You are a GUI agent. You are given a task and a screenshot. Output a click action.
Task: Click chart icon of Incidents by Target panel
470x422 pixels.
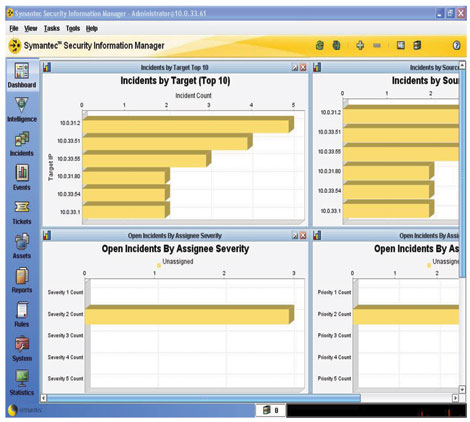[47, 67]
